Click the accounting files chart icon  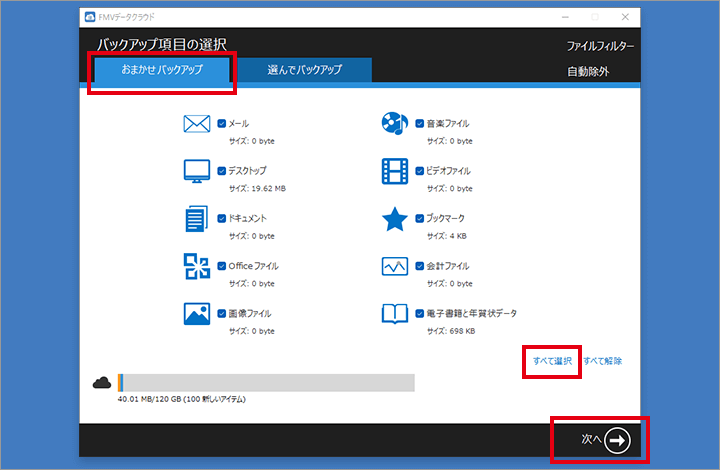(395, 266)
